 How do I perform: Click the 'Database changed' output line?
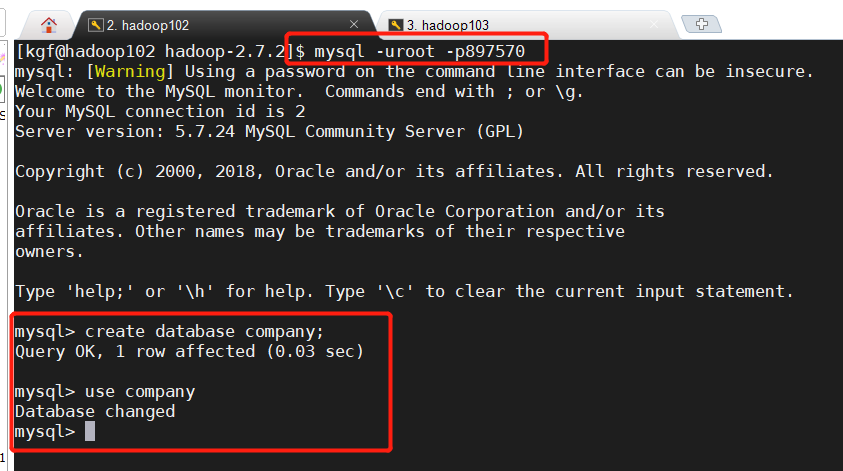(x=95, y=412)
